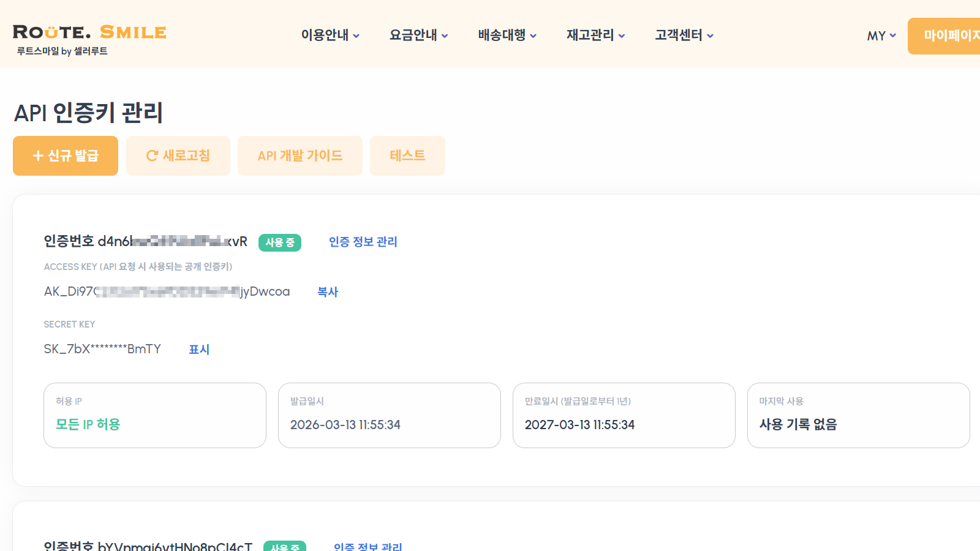Click the 새로고침 button
This screenshot has height=551, width=980.
tap(178, 156)
